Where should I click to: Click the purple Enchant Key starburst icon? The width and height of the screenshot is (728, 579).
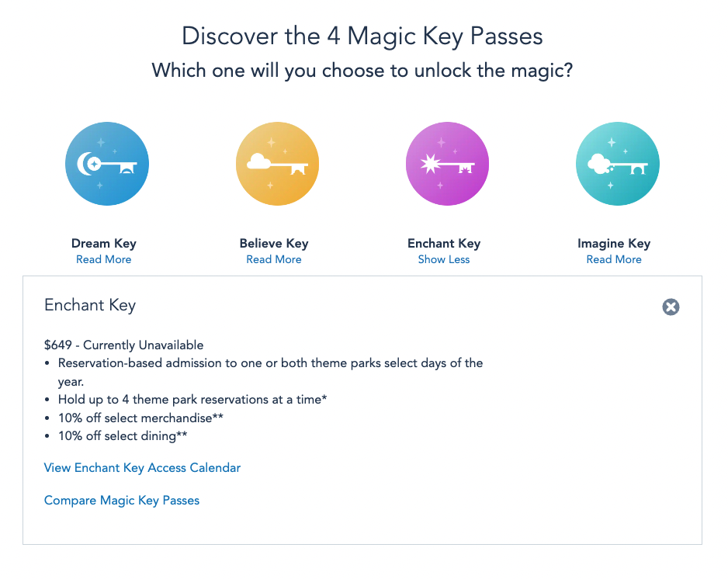click(x=447, y=164)
